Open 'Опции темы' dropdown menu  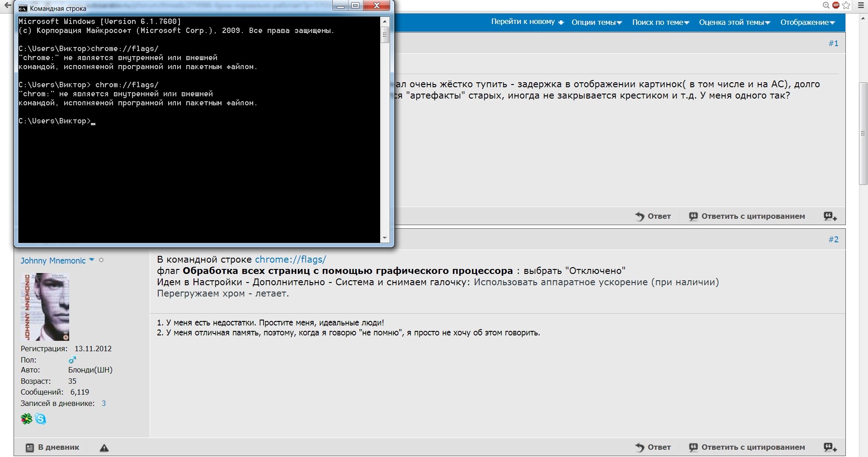click(597, 22)
